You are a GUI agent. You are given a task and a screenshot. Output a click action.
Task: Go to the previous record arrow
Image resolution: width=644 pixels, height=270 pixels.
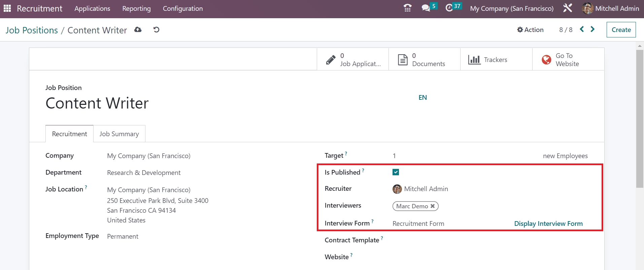coord(582,29)
